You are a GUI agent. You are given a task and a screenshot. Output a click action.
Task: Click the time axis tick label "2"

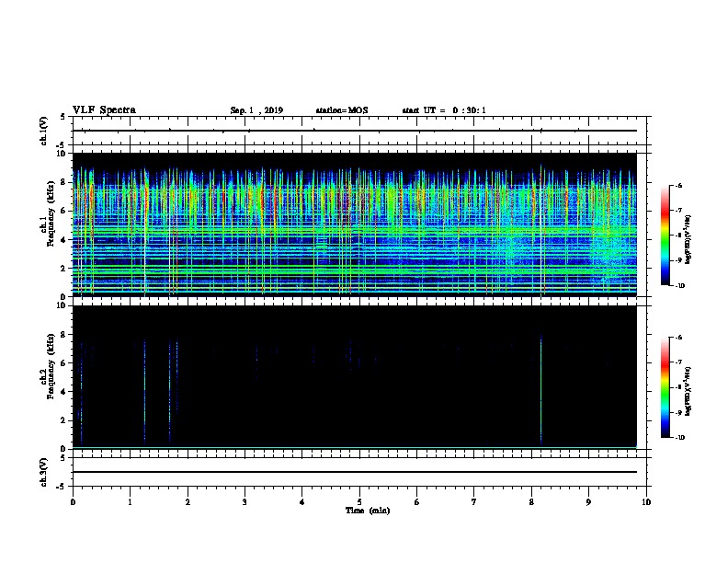point(188,502)
